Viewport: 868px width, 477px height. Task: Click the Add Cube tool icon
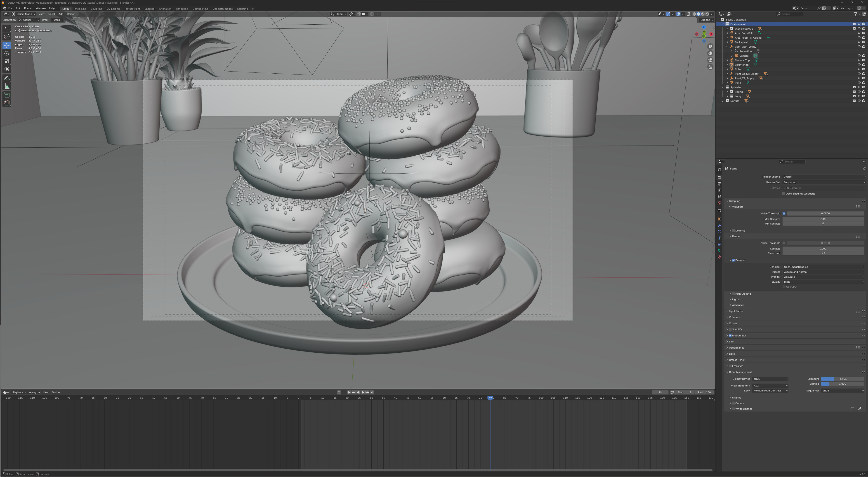point(7,95)
